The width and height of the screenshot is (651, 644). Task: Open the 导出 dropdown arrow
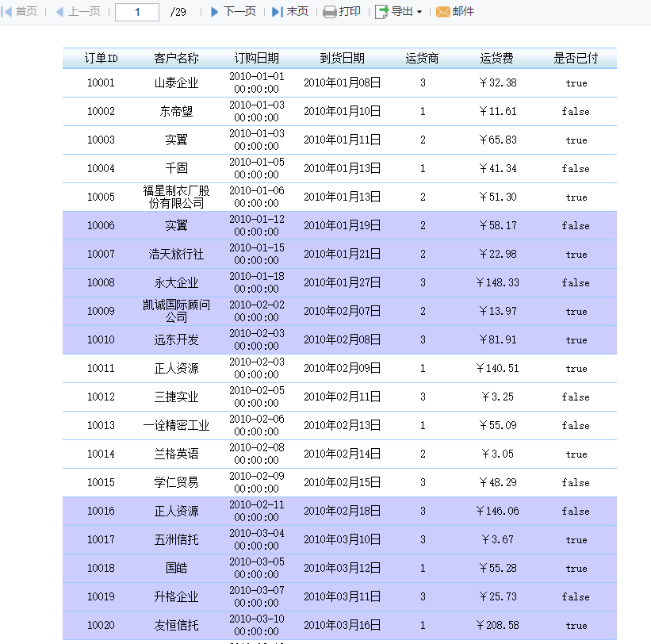click(419, 12)
